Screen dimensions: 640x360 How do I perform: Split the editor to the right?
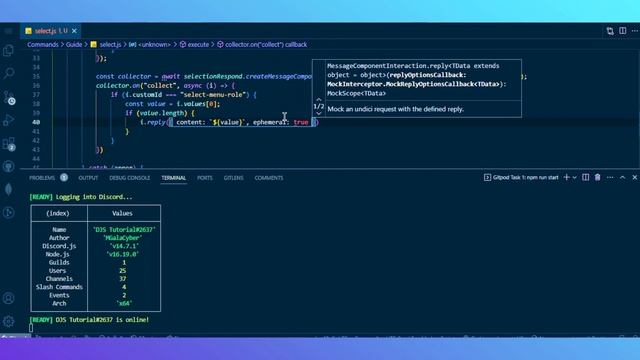(x=622, y=31)
